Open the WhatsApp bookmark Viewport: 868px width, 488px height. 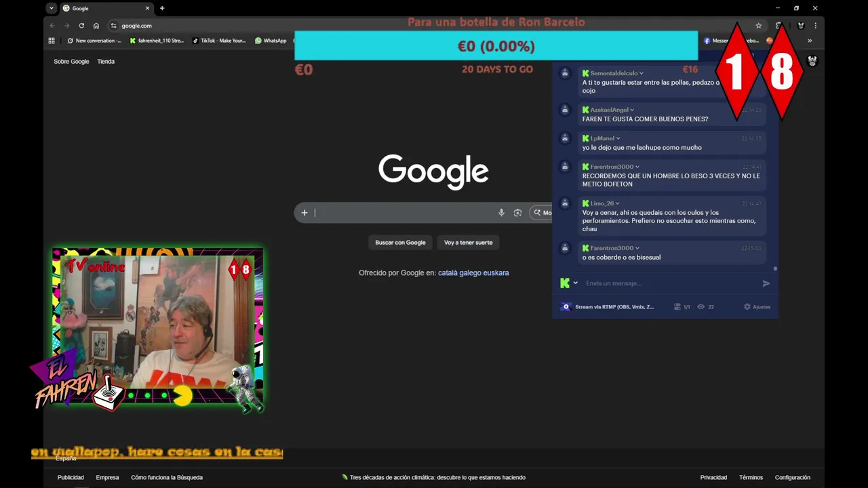click(271, 41)
